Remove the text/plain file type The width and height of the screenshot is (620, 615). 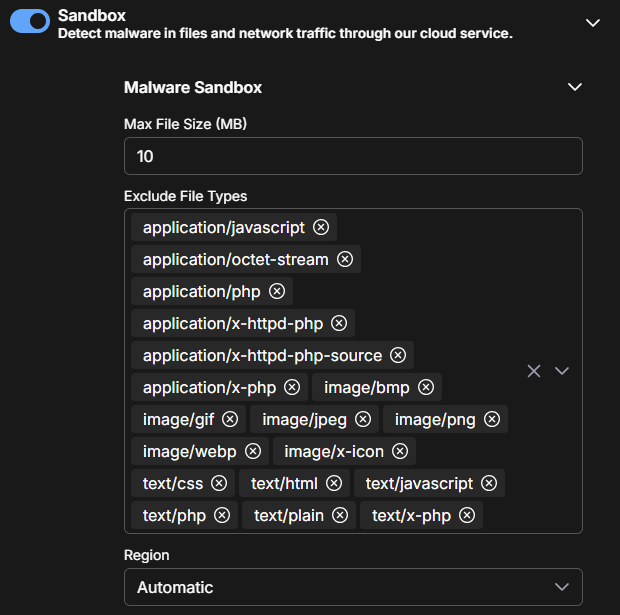[340, 515]
